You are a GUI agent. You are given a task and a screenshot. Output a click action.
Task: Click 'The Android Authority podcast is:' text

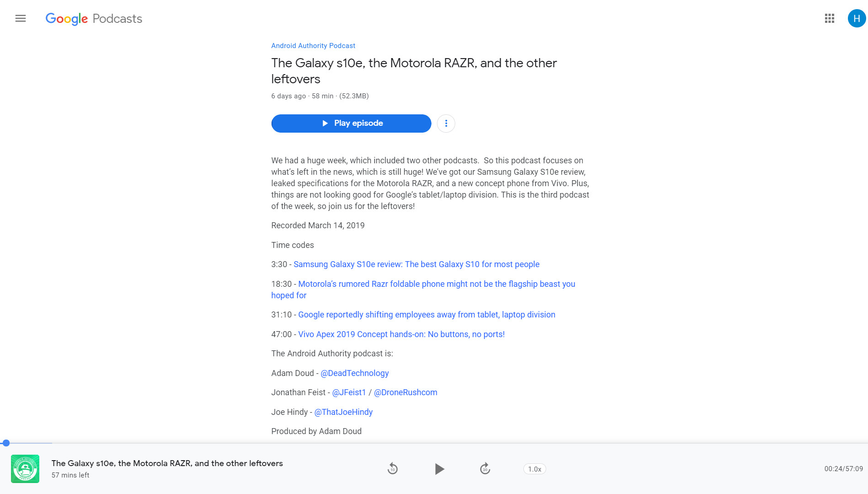tap(332, 354)
